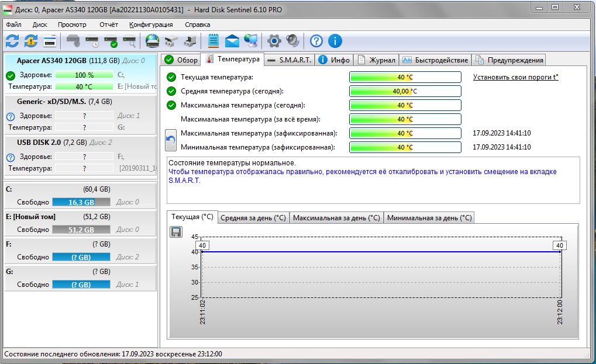Click drive with green checkmark toolbar icon
Screen dimensions: 596x364
click(111, 41)
